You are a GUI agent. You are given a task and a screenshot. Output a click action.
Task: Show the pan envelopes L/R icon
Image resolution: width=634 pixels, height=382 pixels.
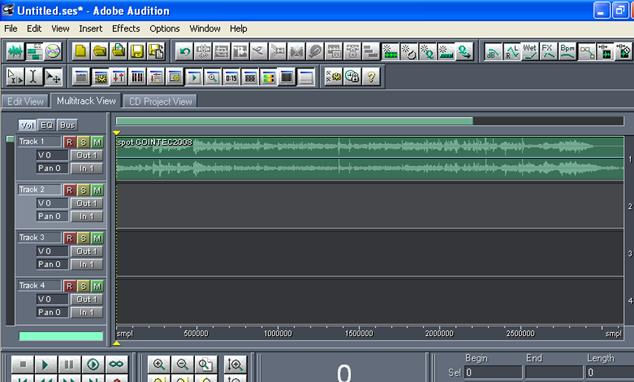(x=511, y=51)
